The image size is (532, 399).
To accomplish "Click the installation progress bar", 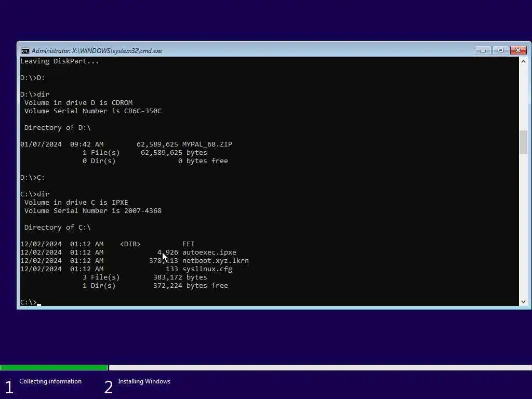I will coord(266,367).
